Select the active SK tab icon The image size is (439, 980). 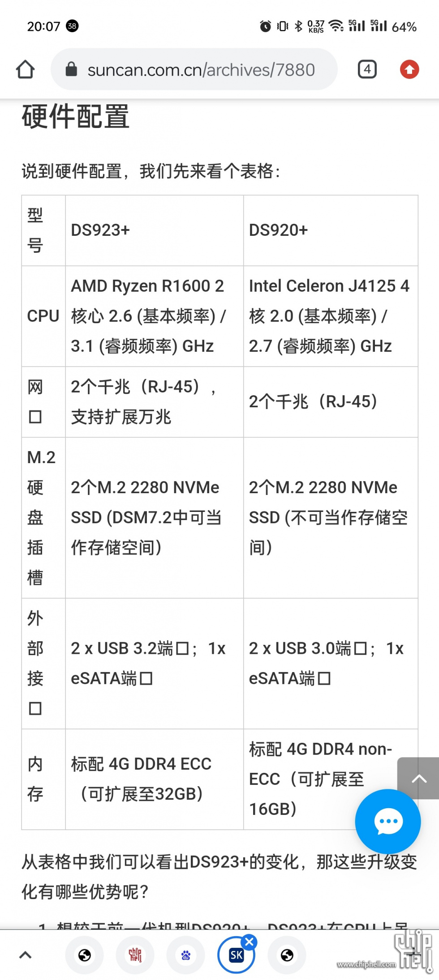pyautogui.click(x=236, y=955)
